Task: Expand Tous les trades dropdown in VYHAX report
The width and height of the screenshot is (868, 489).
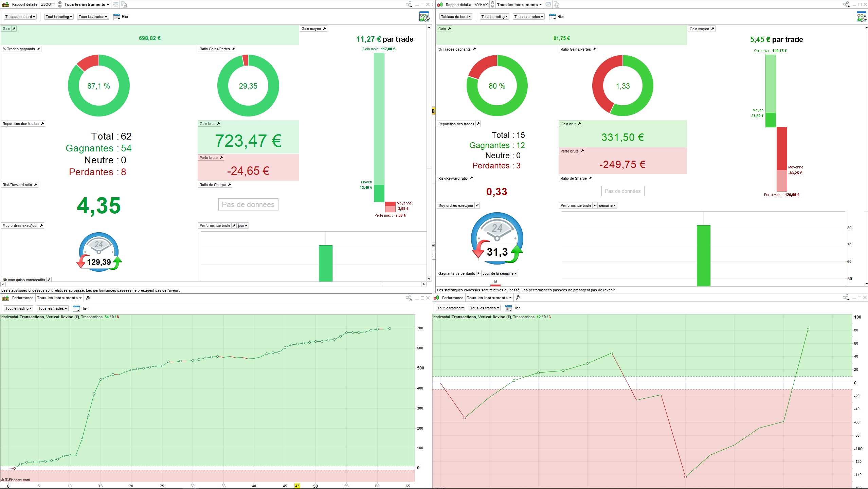Action: (528, 17)
